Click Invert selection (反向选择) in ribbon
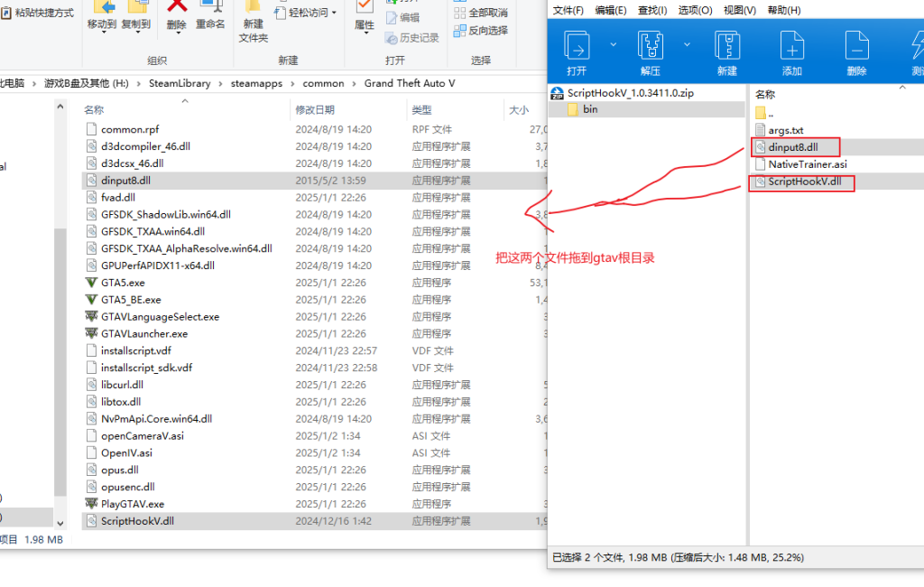This screenshot has width=924, height=587. [x=481, y=31]
